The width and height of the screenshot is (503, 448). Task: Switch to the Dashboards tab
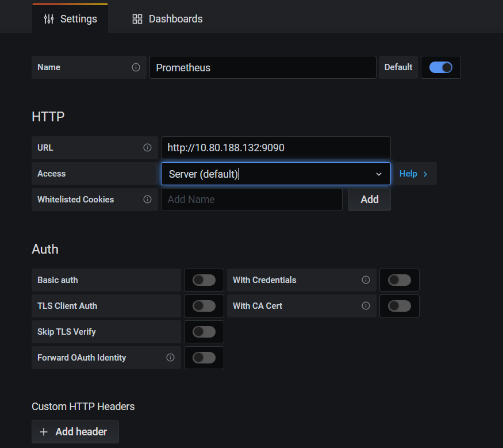[x=167, y=19]
